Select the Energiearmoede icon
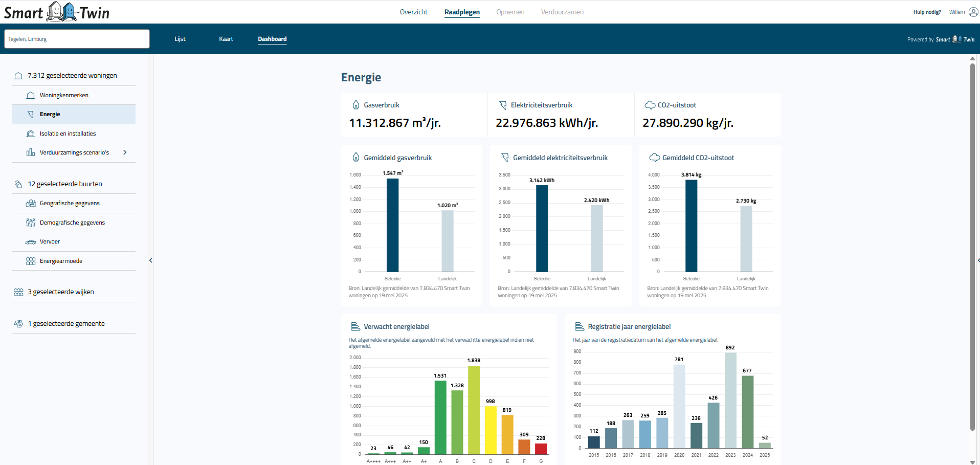The width and height of the screenshot is (980, 465). point(30,261)
